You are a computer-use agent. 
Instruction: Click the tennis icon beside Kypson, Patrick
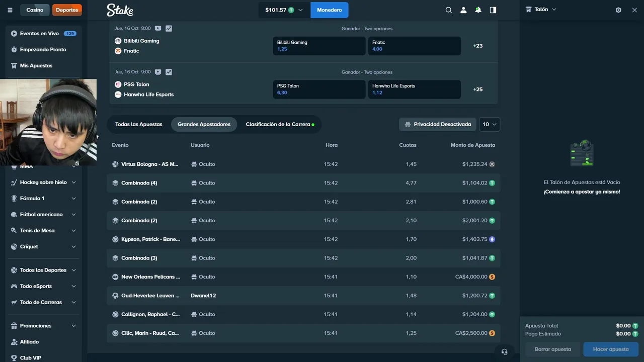tap(115, 239)
